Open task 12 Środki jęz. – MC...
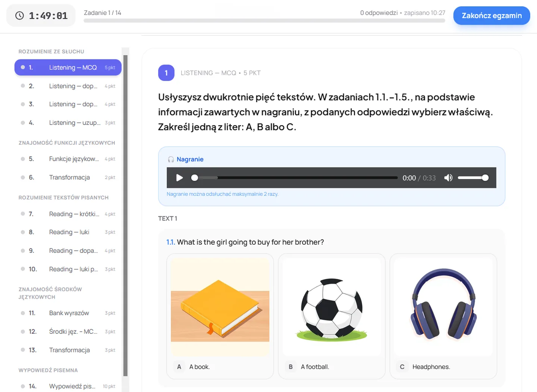Viewport: 537px width, 392px height. [x=68, y=332]
